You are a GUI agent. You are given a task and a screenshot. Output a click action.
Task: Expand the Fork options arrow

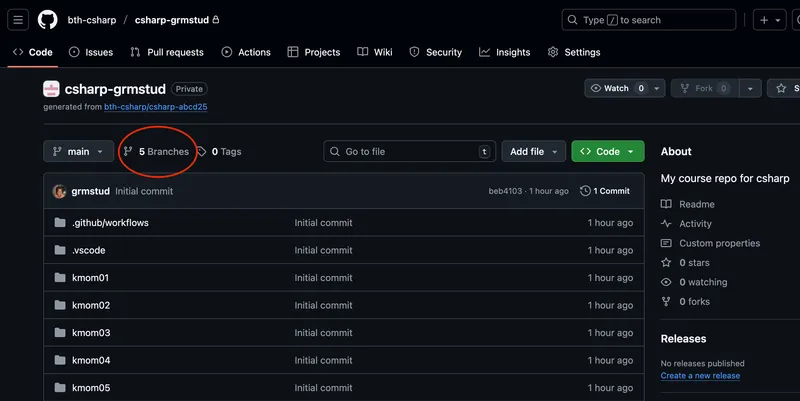click(x=751, y=88)
